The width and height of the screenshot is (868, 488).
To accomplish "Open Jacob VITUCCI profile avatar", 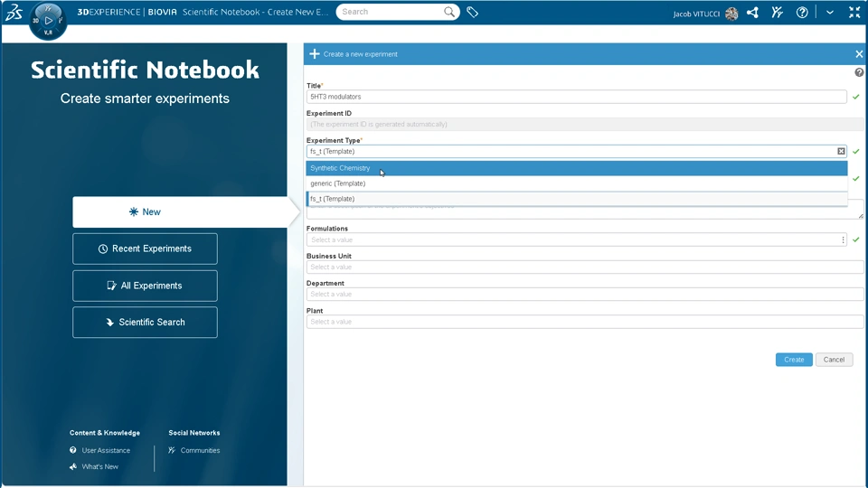I will point(731,14).
